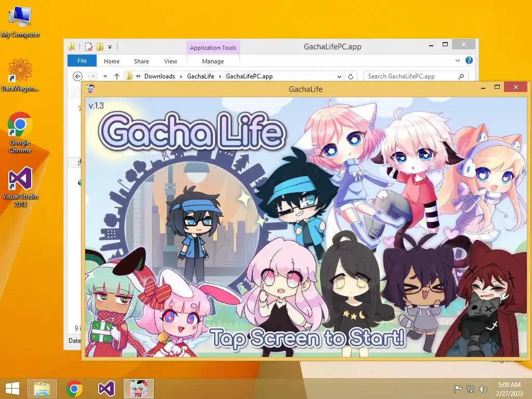
Task: Go forward in Explorer navigation
Action: pos(92,76)
